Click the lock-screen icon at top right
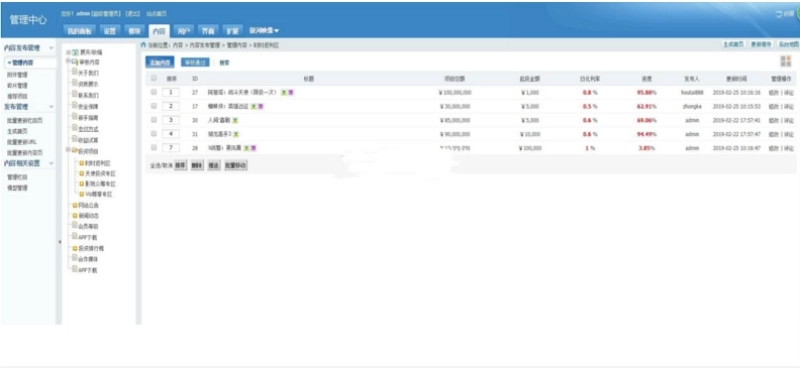Viewport: 800px width, 368px height. 779,14
